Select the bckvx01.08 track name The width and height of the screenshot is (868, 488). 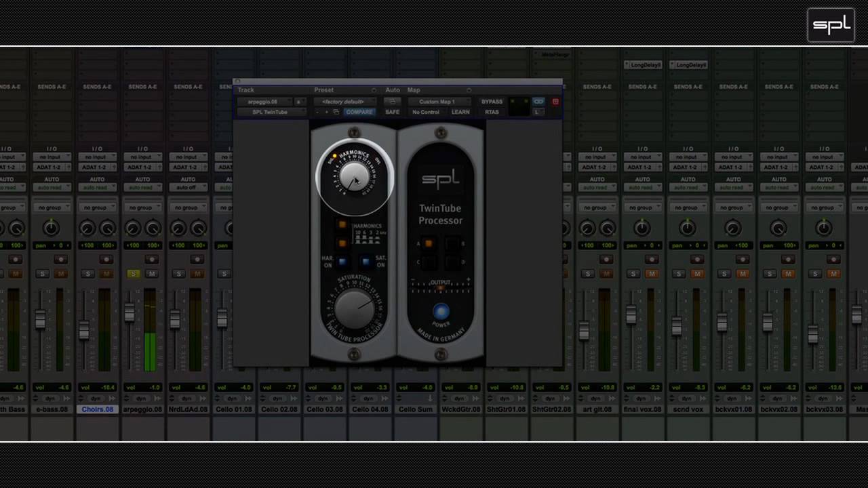click(733, 409)
